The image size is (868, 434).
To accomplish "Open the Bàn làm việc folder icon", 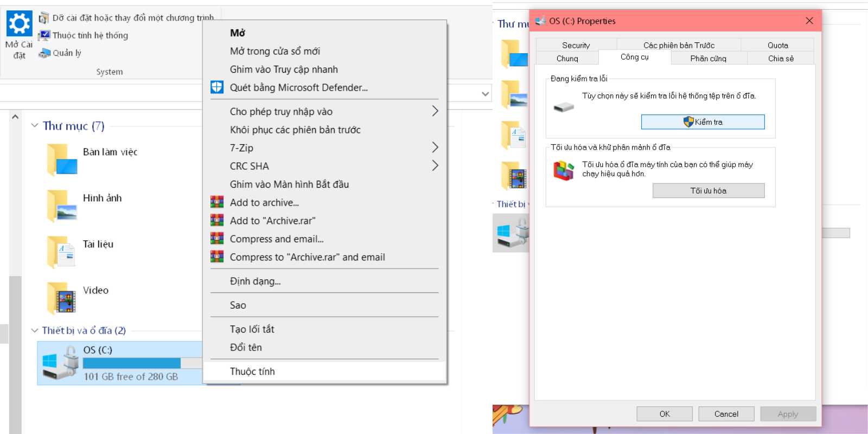I will (62, 159).
